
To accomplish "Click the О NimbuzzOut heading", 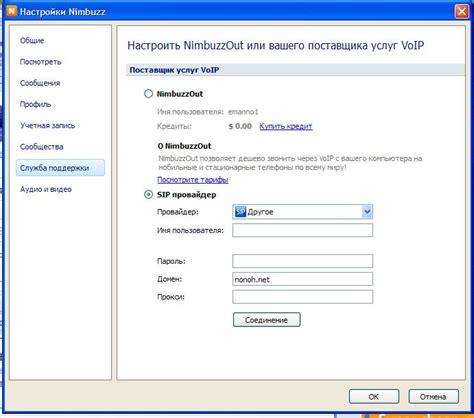I will tap(184, 146).
